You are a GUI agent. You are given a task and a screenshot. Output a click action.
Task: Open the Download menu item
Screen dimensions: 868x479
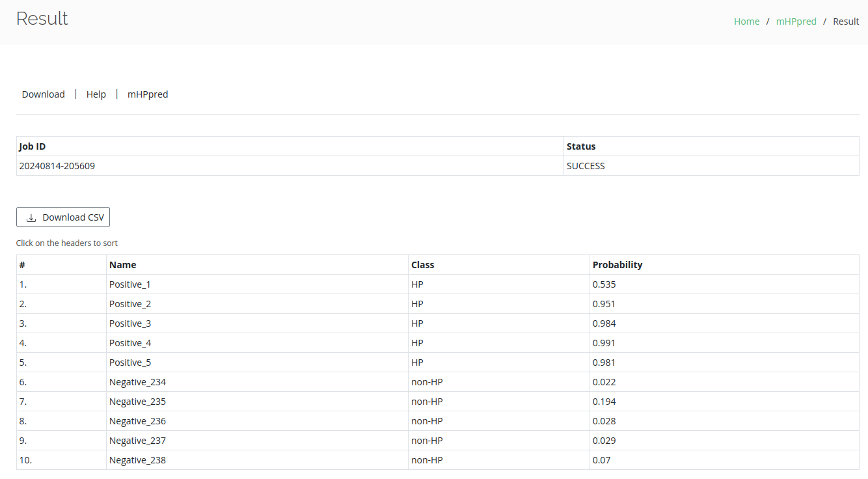(x=43, y=94)
